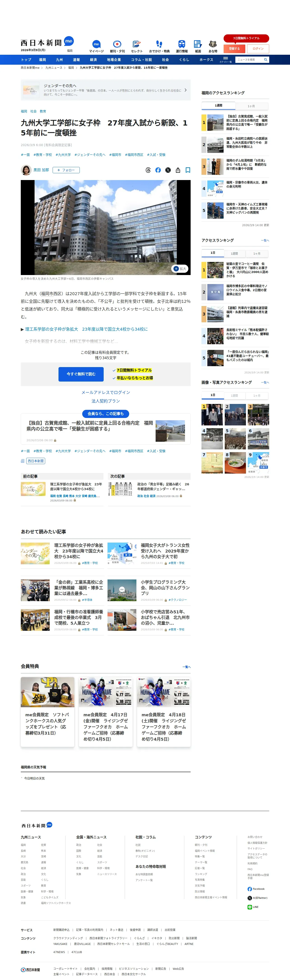The height and width of the screenshot is (980, 290).
Task: Expand 会員特典 list with 一覧へ
Action: click(187, 667)
